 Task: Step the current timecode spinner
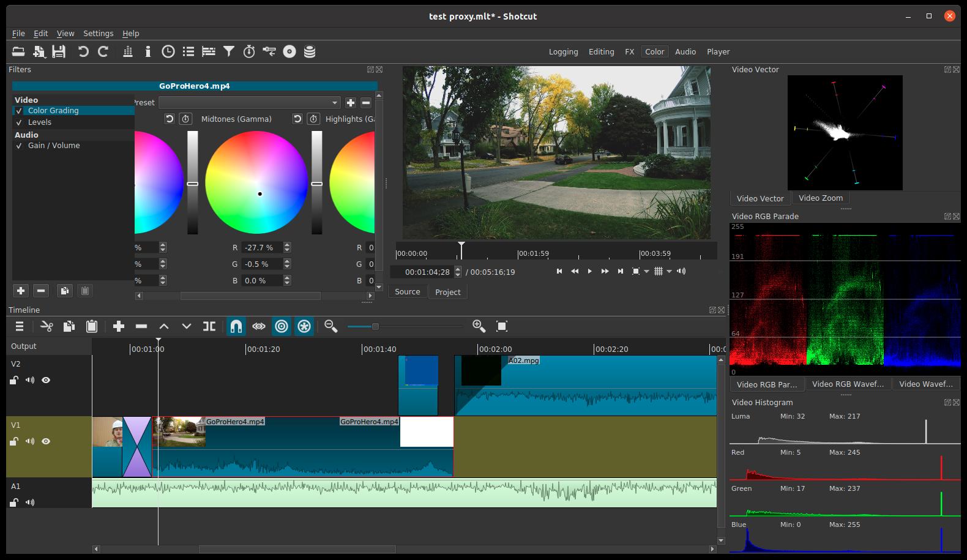coord(458,272)
